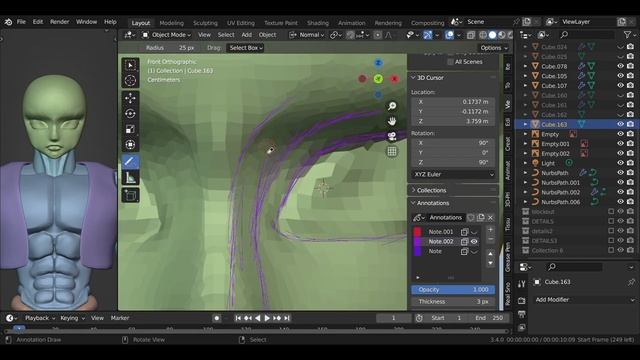Remove the annotation layer with the minus button

[491, 240]
